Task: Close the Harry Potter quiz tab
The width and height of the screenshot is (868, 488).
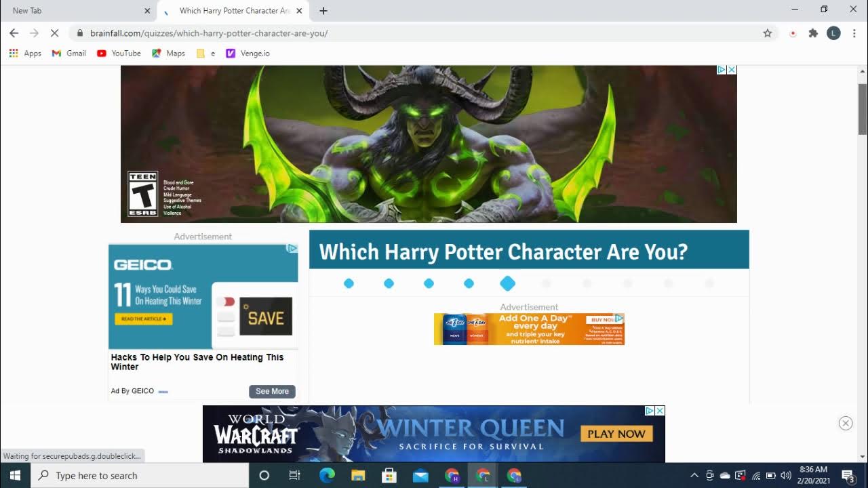Action: 299,11
